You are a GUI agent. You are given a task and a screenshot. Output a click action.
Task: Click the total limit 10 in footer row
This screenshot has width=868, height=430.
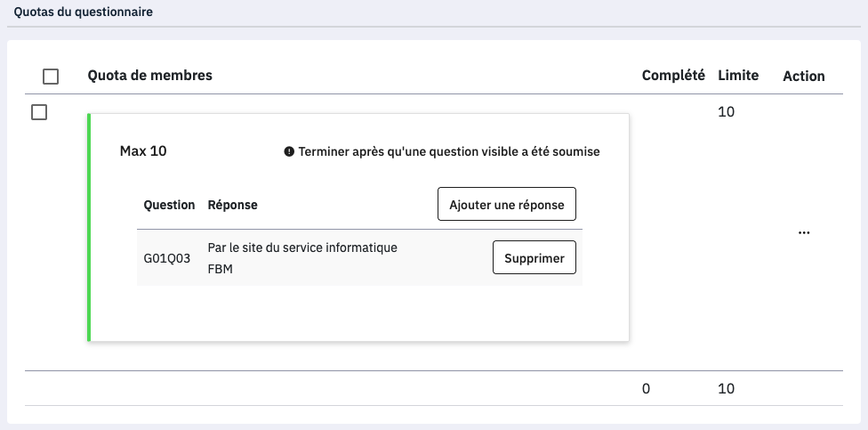point(727,388)
